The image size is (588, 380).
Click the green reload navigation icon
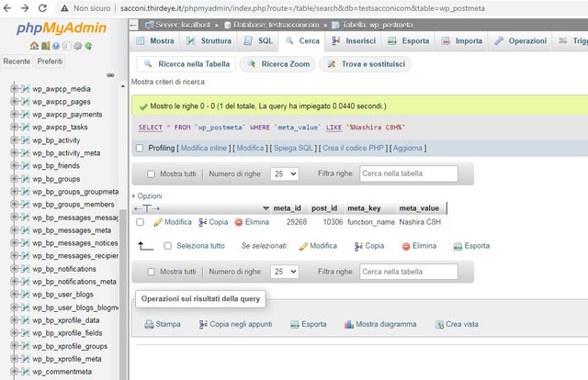88,46
